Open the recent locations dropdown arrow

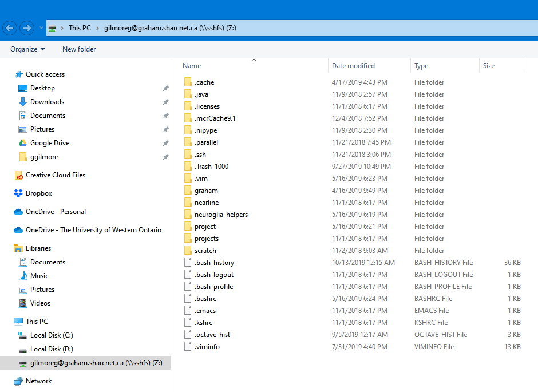41,28
